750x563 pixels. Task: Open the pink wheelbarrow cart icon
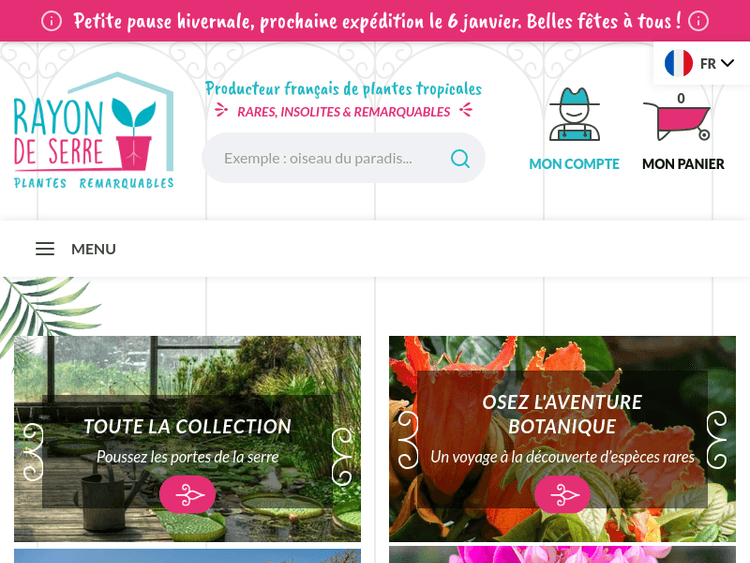[677, 122]
